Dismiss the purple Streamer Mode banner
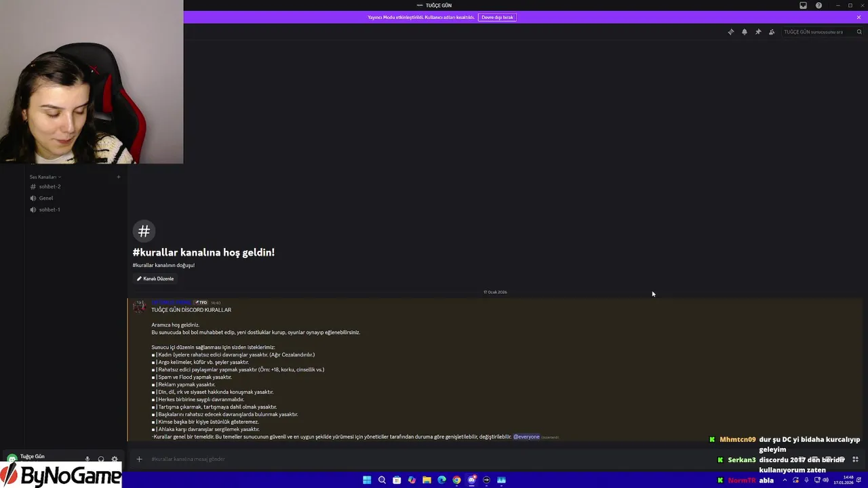Screen dimensions: 868x488 859,17
